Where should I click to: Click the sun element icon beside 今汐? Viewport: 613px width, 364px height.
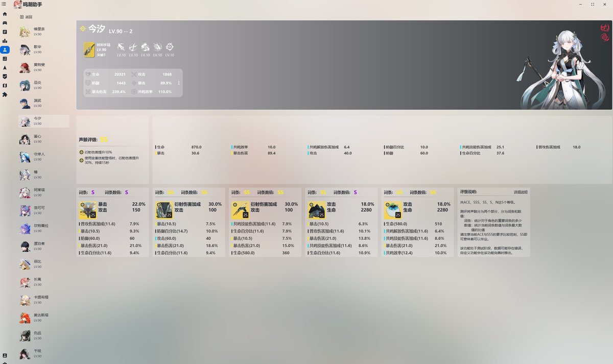(x=83, y=29)
